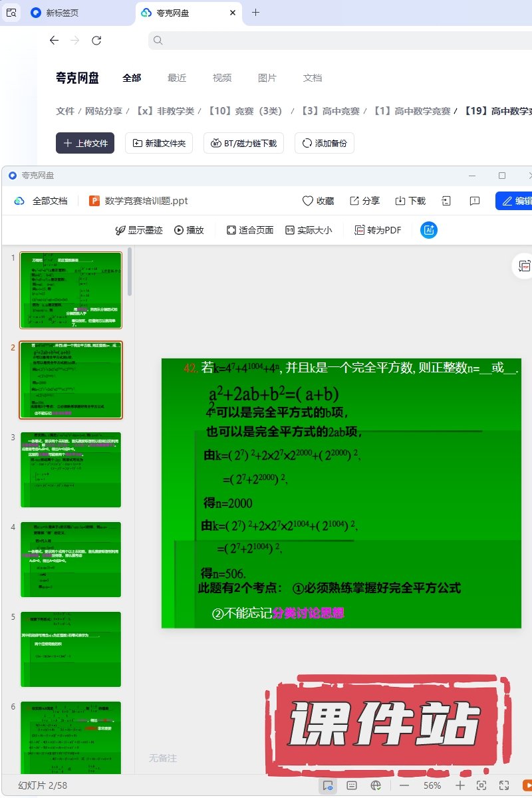This screenshot has width=532, height=798.
Task: Switch to the 视频 tab
Action: pyautogui.click(x=222, y=78)
